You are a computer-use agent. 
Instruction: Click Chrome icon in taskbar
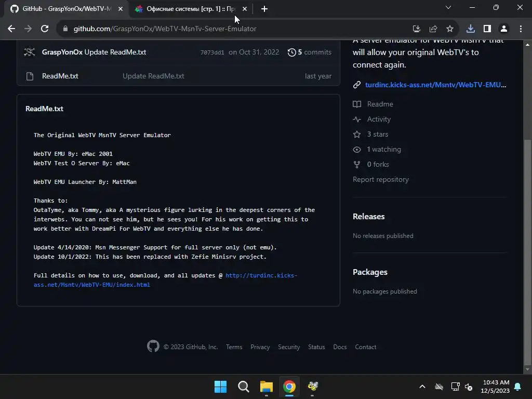tap(289, 387)
